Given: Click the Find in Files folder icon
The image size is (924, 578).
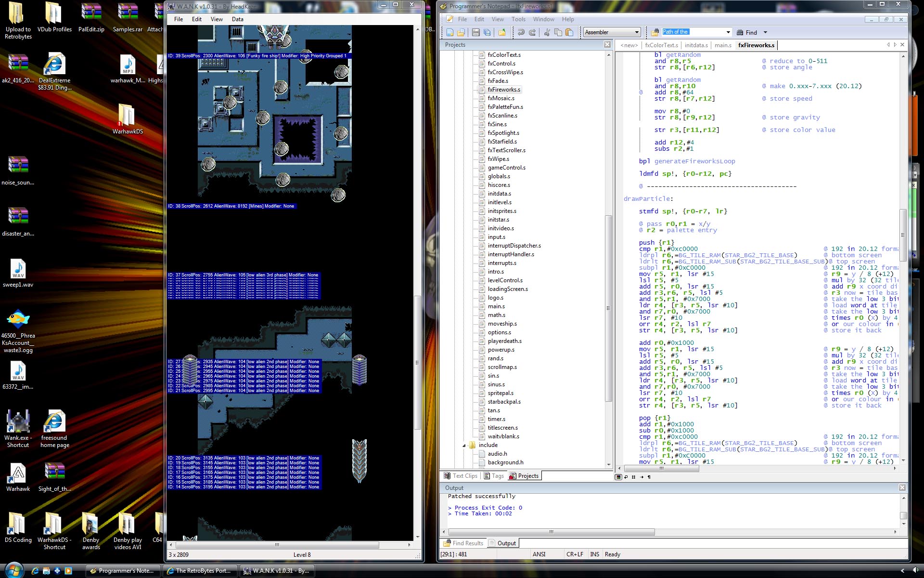Looking at the screenshot, I should pos(654,32).
